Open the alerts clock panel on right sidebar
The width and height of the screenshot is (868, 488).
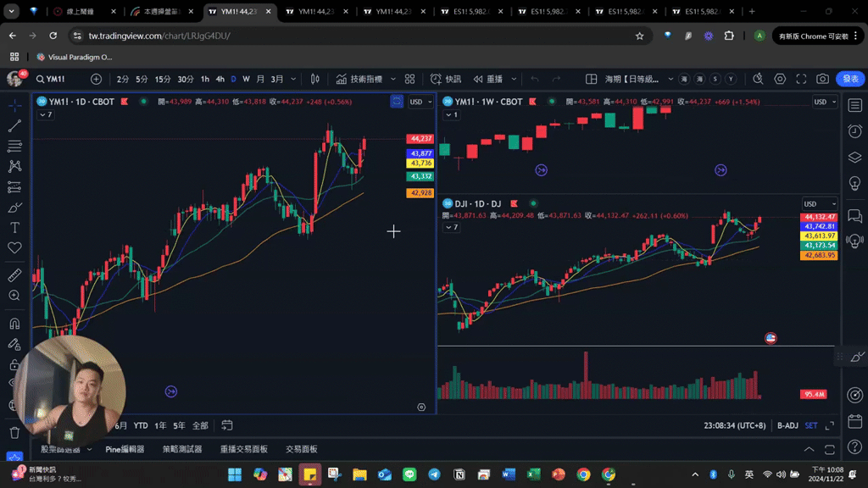coord(854,131)
